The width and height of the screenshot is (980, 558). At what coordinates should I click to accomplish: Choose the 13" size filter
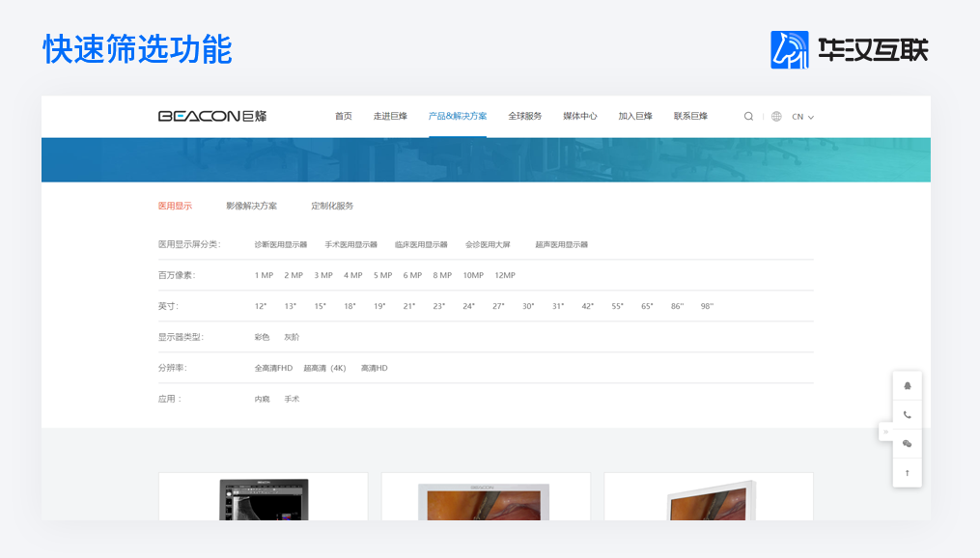tap(290, 306)
